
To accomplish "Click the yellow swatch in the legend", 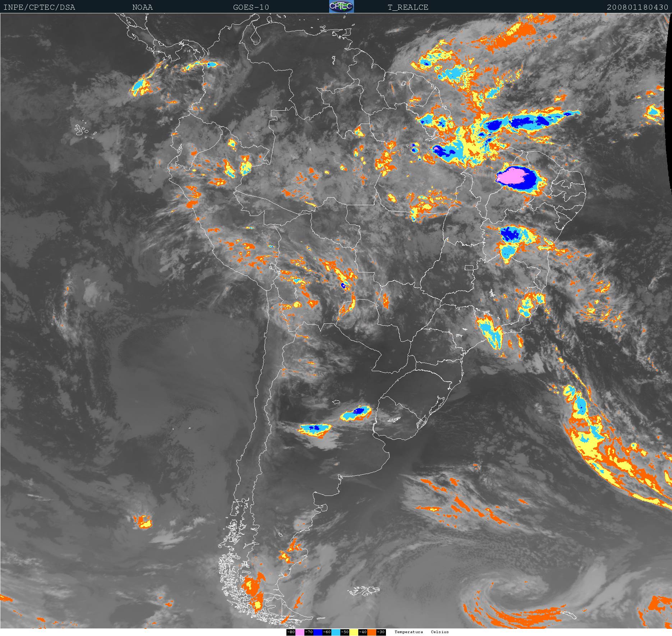I will [354, 632].
